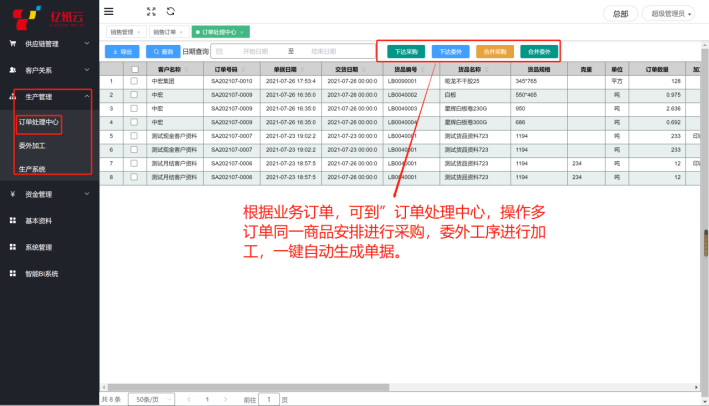
Task: Click the 客户关系 people icon
Action: (x=13, y=71)
